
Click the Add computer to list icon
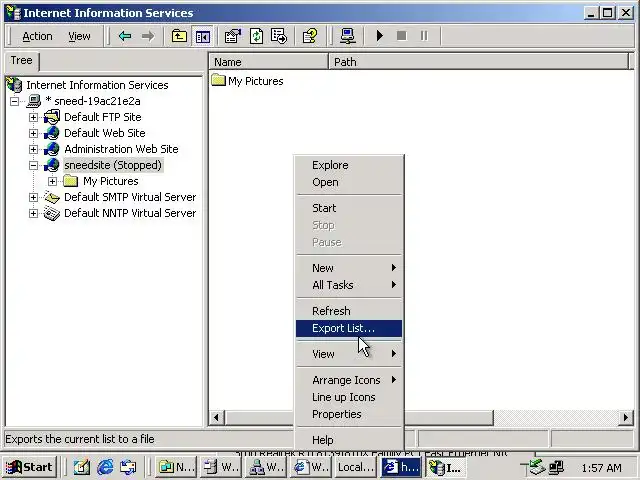[347, 36]
